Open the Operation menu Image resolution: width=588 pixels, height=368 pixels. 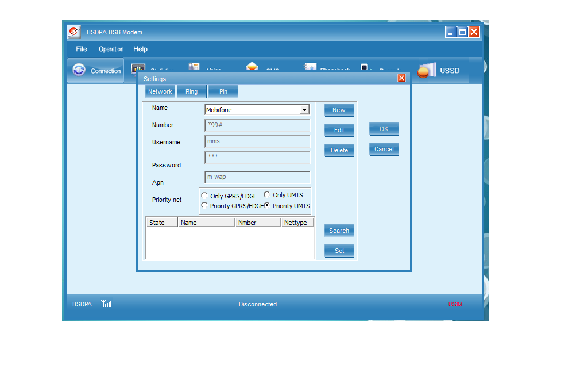point(111,49)
